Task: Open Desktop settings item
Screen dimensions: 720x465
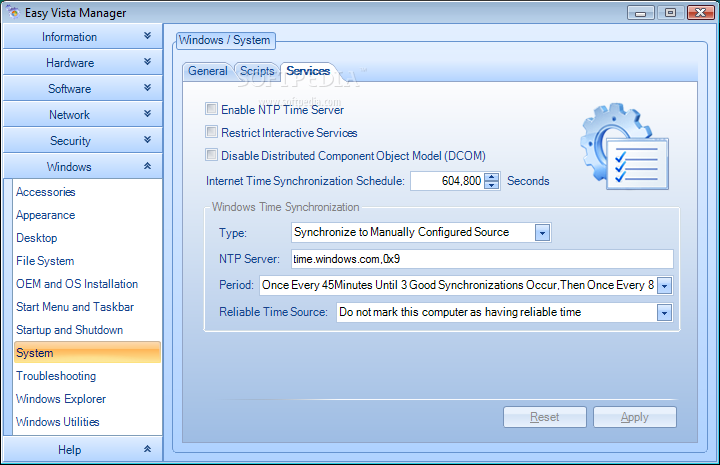Action: (37, 238)
